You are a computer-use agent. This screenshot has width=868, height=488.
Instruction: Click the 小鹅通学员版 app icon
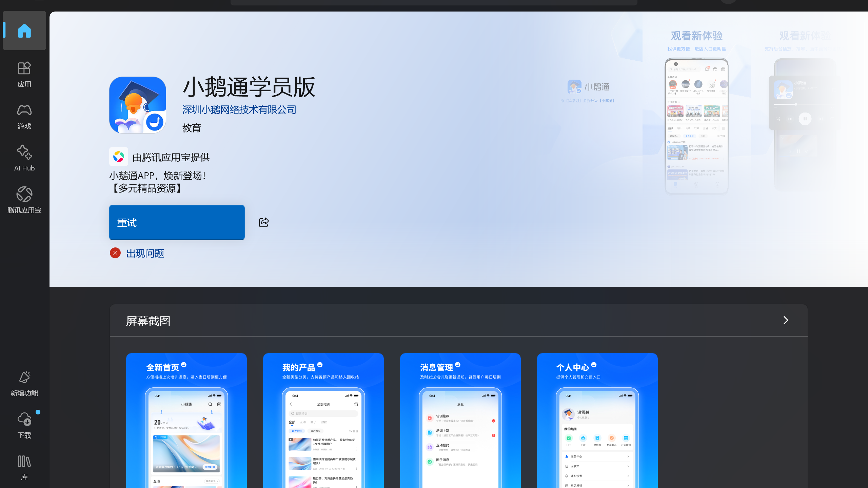coord(138,105)
